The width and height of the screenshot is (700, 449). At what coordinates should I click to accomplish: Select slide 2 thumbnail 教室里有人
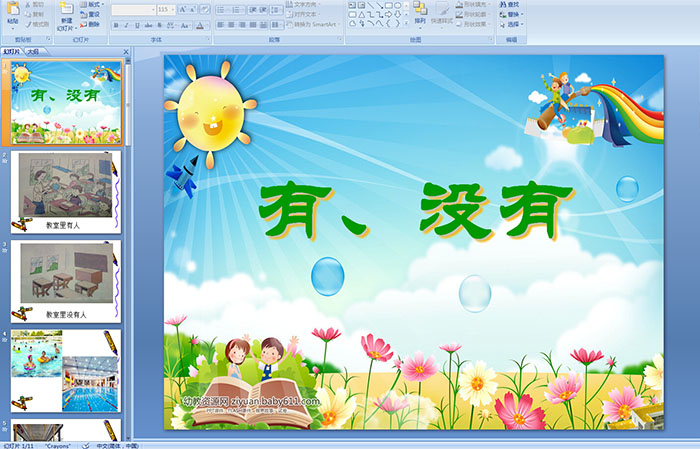[66, 192]
